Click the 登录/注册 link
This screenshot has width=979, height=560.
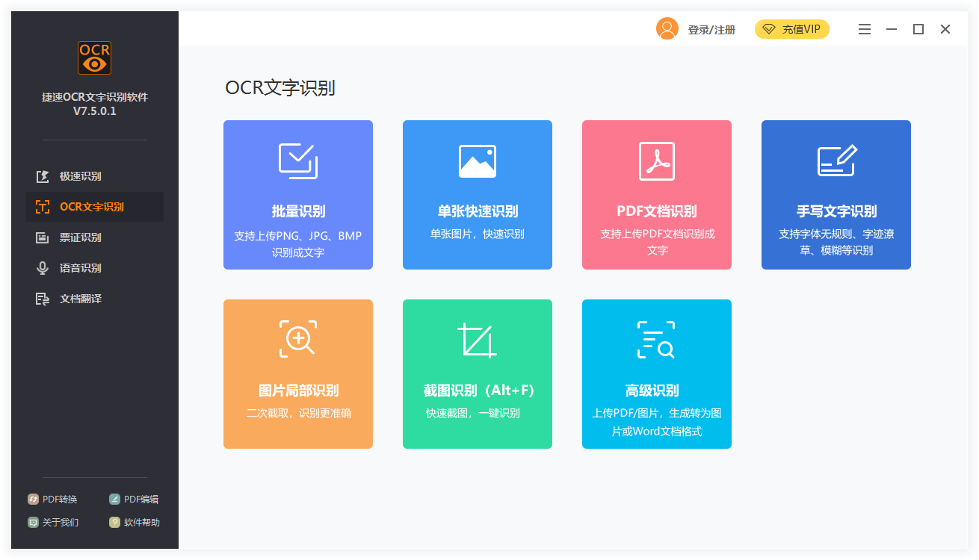coord(711,30)
